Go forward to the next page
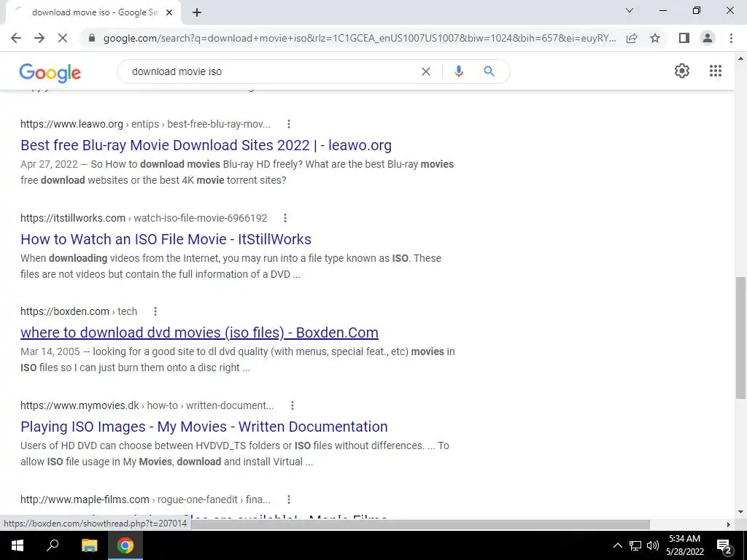747x560 pixels. 39,38
